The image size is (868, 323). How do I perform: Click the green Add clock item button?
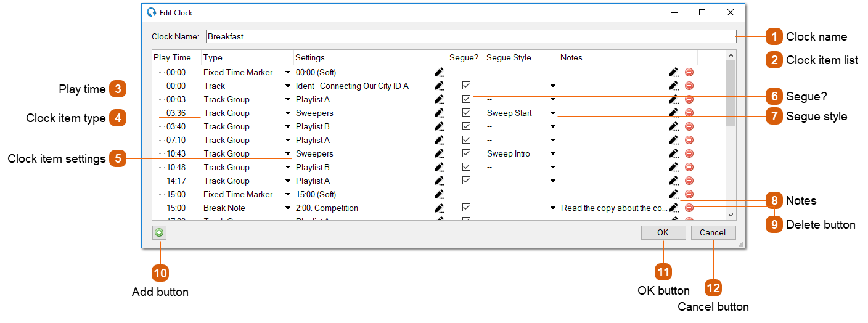[159, 232]
